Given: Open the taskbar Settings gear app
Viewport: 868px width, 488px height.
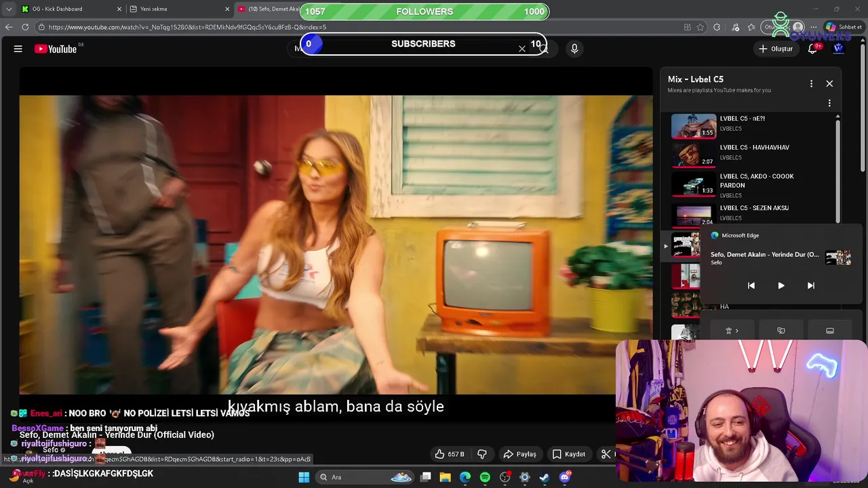Looking at the screenshot, I should point(525,477).
